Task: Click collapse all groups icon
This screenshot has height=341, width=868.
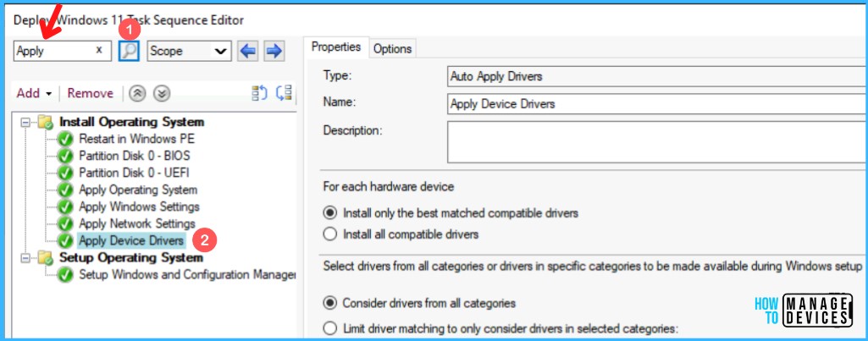Action: [x=284, y=93]
